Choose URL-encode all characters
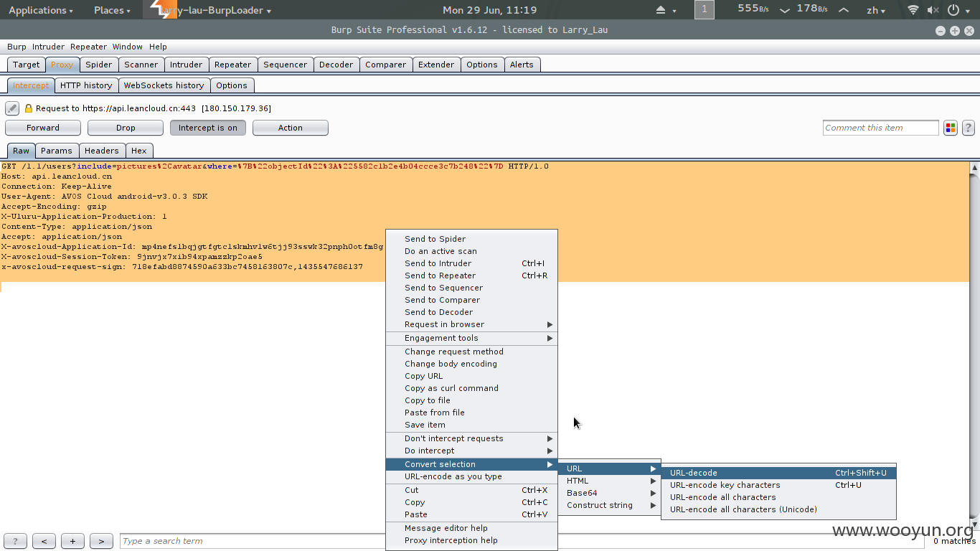The image size is (980, 551). click(778, 497)
